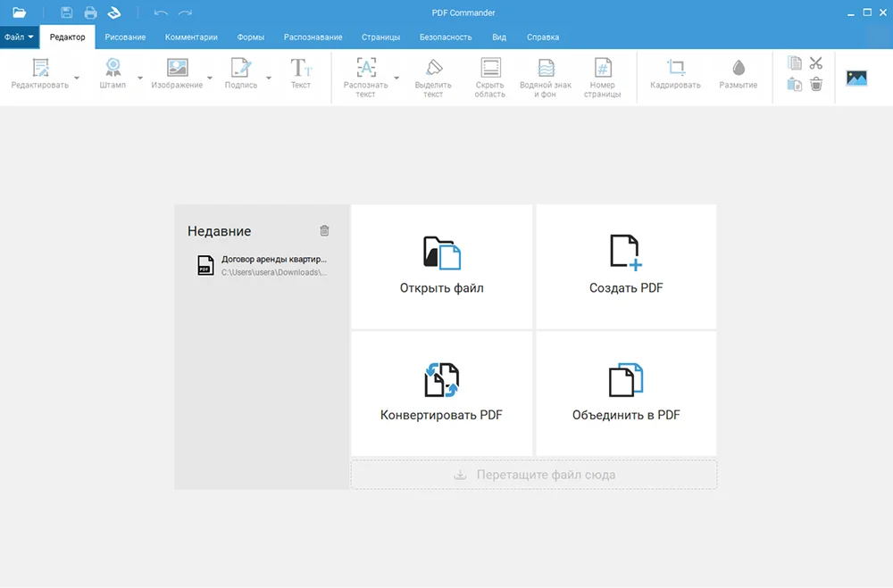Choose the Водяной знак и фон tool
Image resolution: width=893 pixels, height=588 pixels.
pyautogui.click(x=545, y=78)
